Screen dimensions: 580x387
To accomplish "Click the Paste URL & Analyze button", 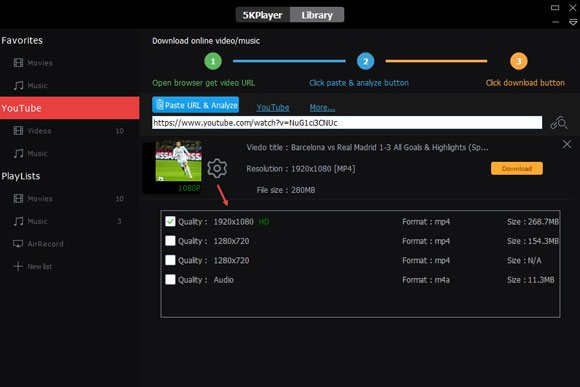I will [x=196, y=105].
